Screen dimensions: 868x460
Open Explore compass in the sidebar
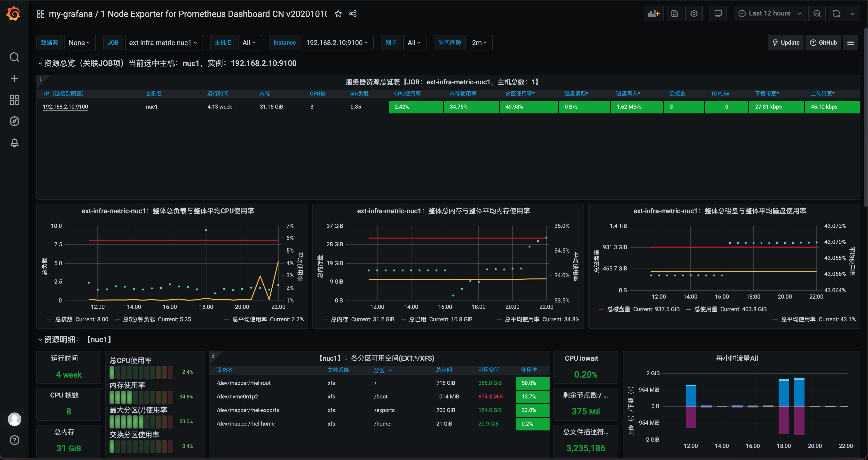[x=14, y=121]
